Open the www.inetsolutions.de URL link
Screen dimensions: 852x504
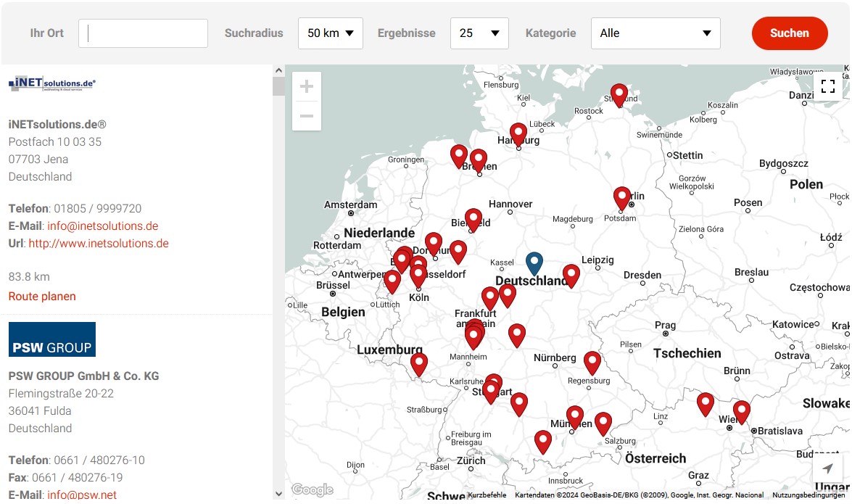[x=99, y=243]
